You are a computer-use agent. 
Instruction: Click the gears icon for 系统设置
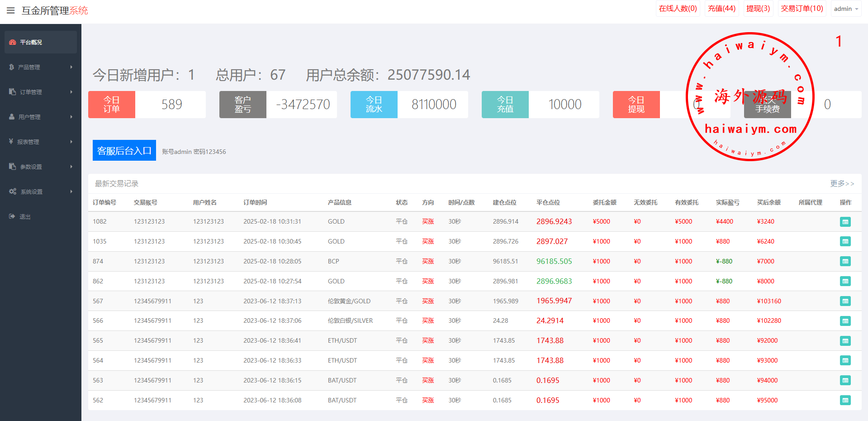13,191
